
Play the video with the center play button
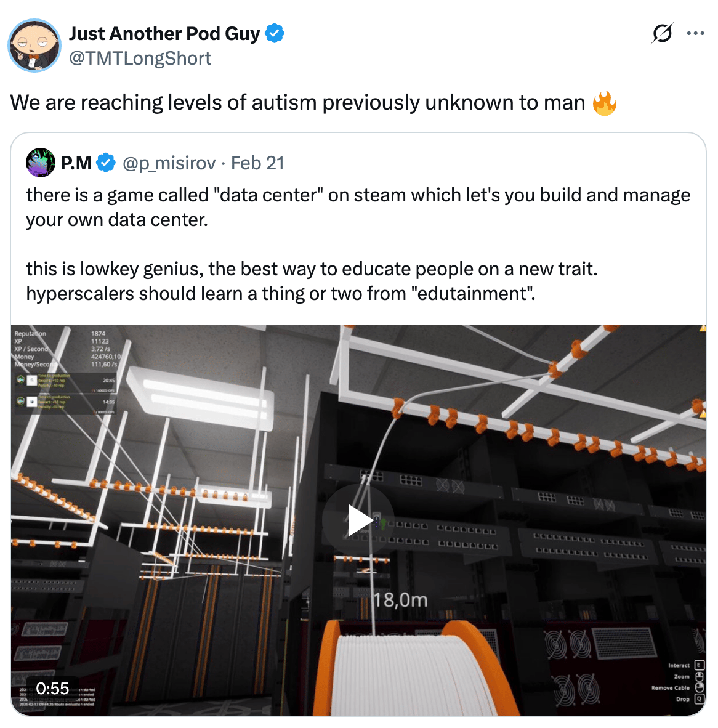point(358,520)
